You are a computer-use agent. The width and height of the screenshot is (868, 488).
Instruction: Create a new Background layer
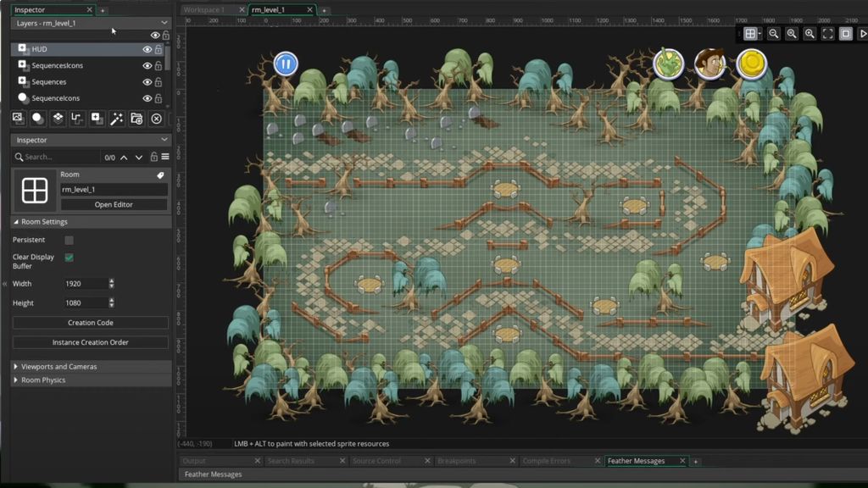click(x=19, y=119)
